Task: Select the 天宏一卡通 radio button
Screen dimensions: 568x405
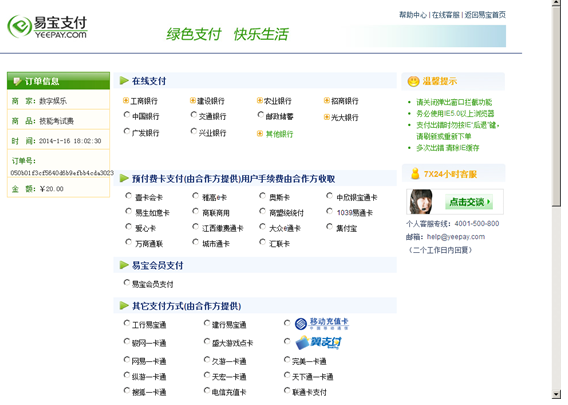Action: (207, 375)
